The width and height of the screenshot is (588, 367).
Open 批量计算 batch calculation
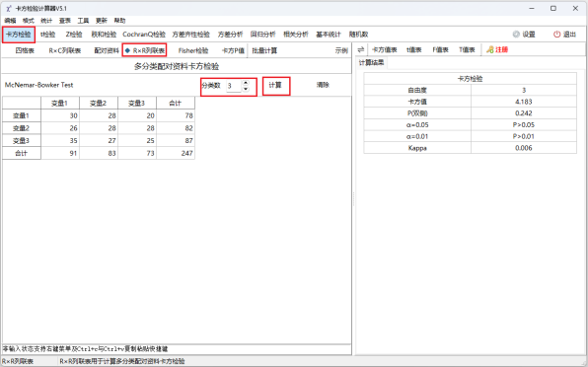coord(264,50)
